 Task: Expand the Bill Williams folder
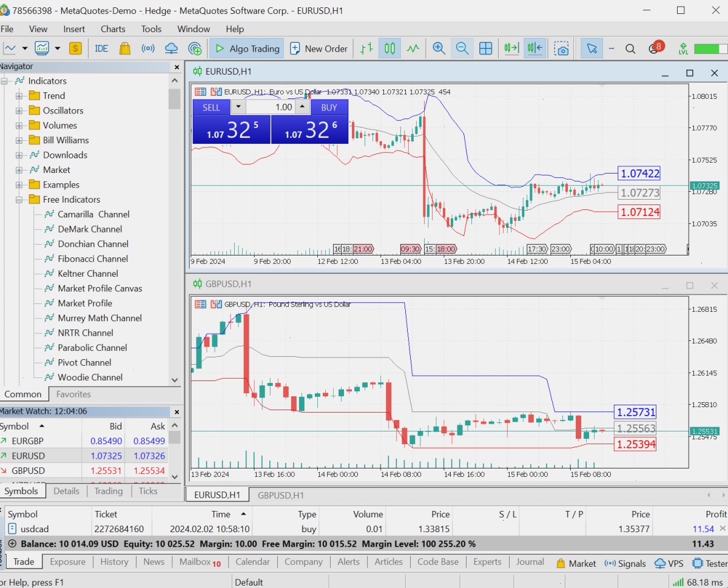[x=19, y=140]
